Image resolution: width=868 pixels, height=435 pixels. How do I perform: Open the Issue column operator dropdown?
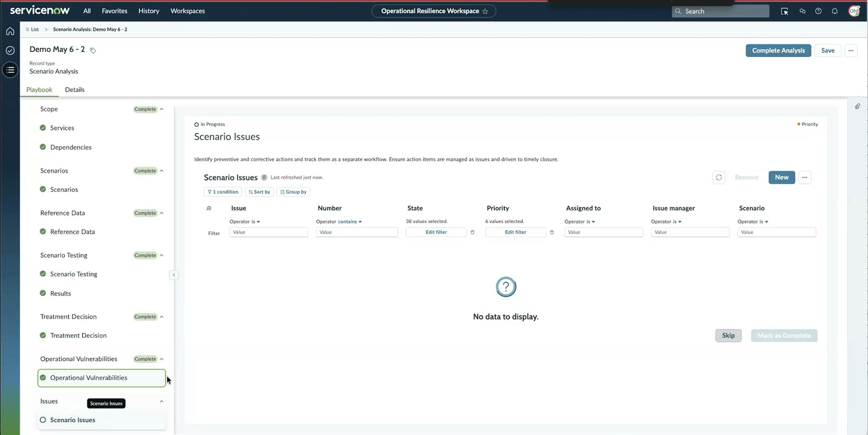point(255,221)
